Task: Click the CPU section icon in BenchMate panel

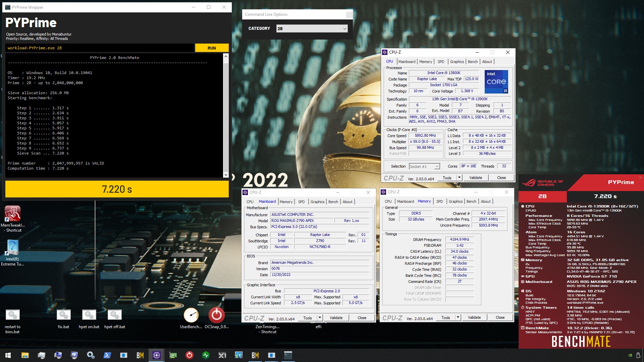Action: 523,206
